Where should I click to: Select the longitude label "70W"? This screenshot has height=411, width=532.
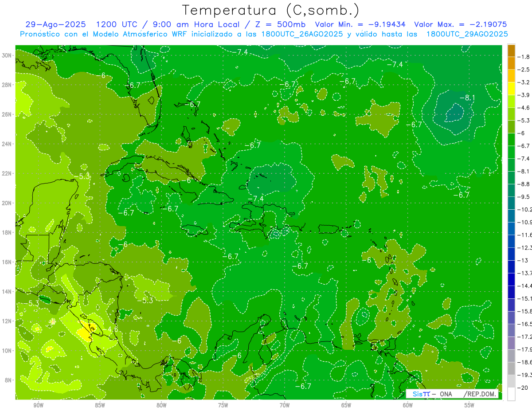coord(285,406)
